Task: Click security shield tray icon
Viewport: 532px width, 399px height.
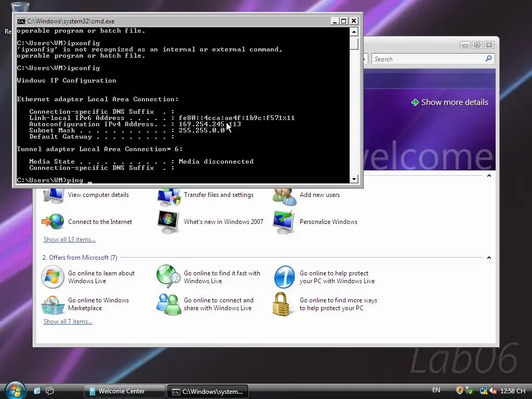Action: pyautogui.click(x=460, y=391)
